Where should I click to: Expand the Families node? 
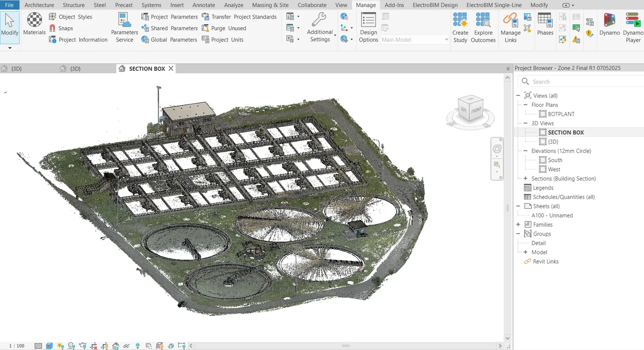point(518,225)
